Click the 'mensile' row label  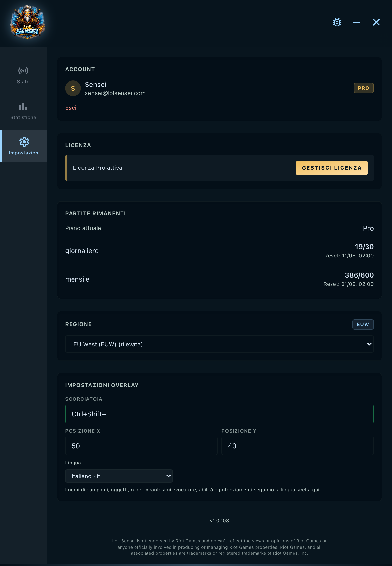(77, 279)
